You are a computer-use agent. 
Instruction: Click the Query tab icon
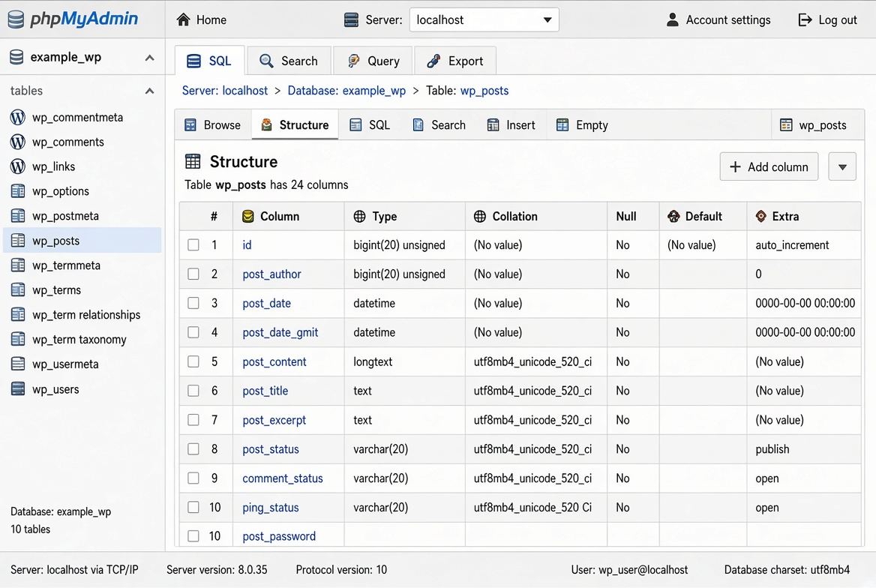pos(353,61)
